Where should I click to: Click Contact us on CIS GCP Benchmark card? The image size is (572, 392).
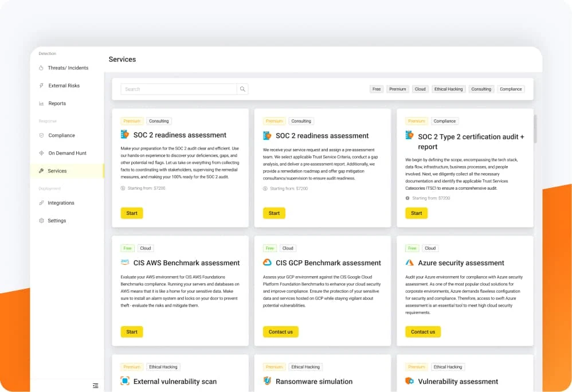point(280,332)
